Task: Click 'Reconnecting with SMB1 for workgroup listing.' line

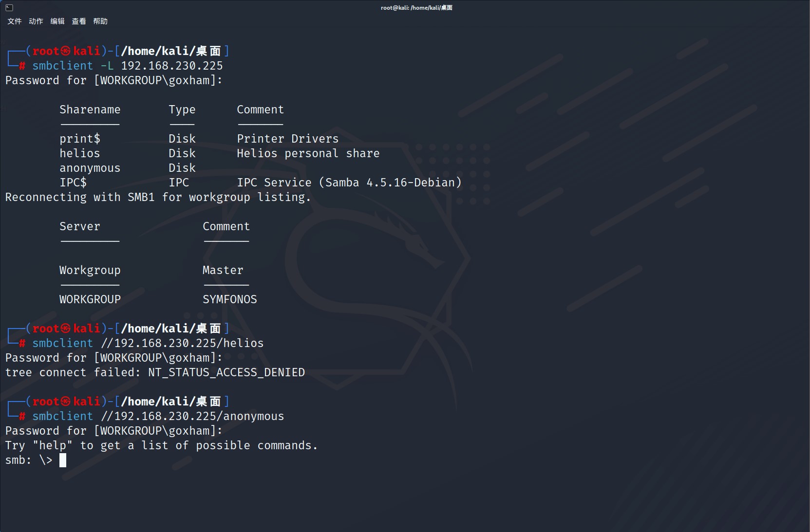Action: coord(158,197)
